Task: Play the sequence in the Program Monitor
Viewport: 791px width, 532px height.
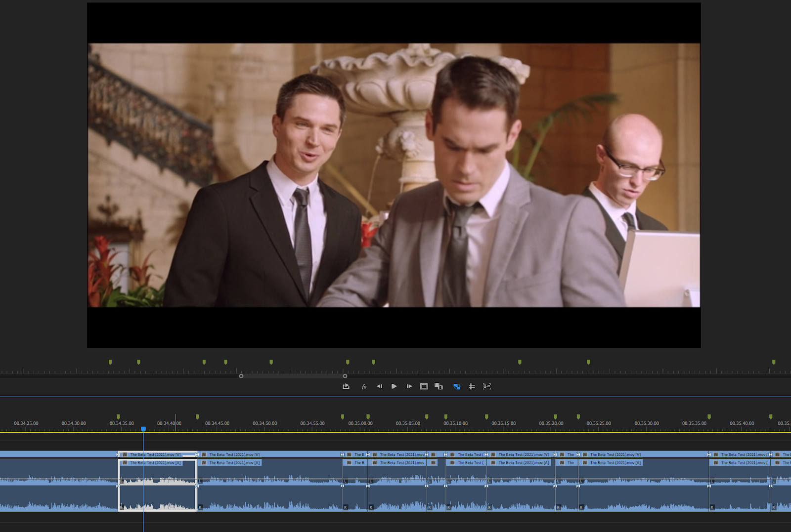Action: click(x=394, y=386)
